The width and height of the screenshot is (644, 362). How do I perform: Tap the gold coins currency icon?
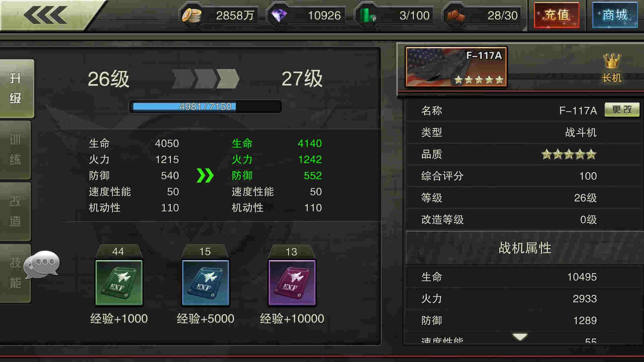click(192, 15)
